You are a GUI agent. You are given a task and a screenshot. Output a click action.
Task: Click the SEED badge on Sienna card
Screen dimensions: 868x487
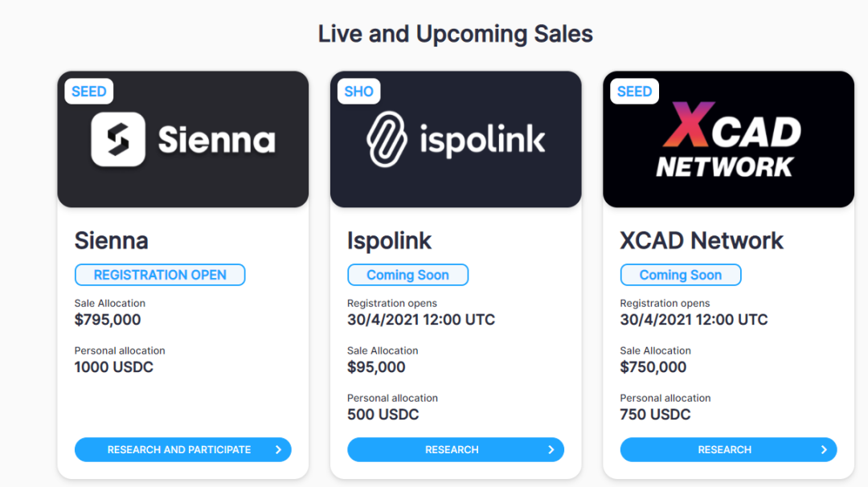[88, 92]
